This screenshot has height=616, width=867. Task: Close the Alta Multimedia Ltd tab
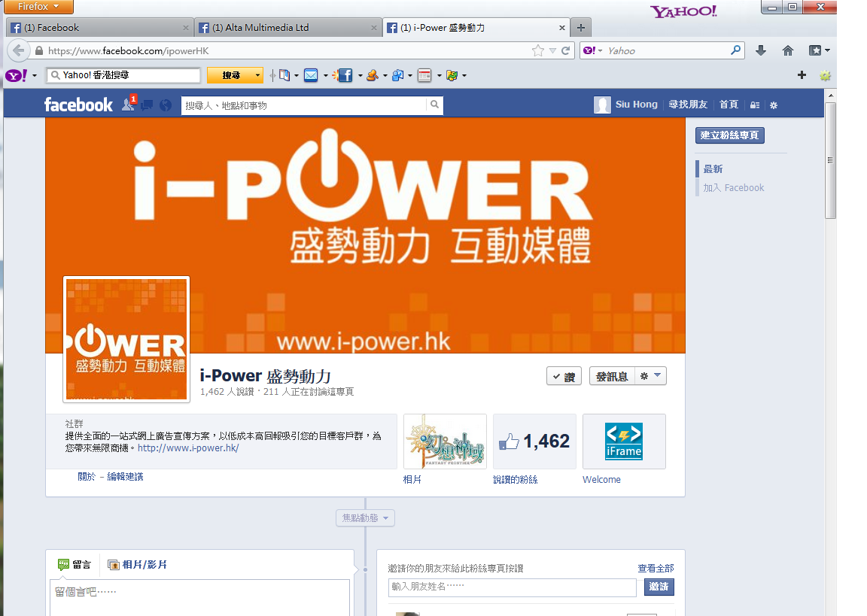pyautogui.click(x=374, y=28)
